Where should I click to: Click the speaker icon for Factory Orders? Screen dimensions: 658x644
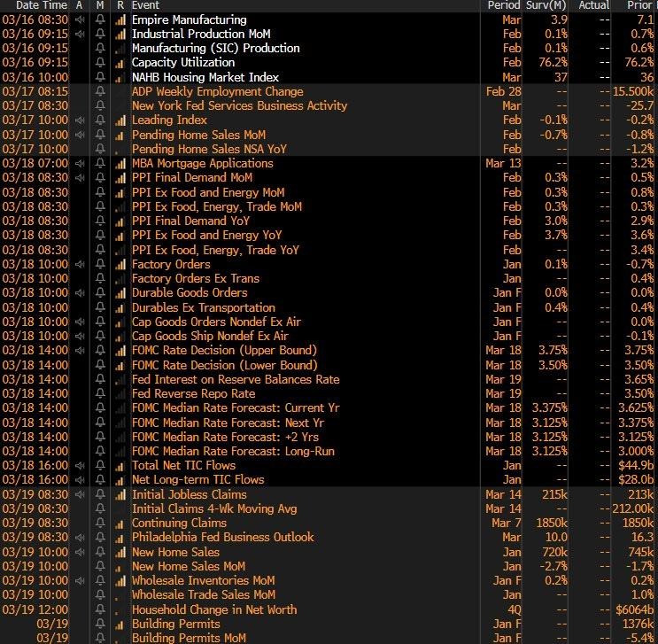(81, 265)
